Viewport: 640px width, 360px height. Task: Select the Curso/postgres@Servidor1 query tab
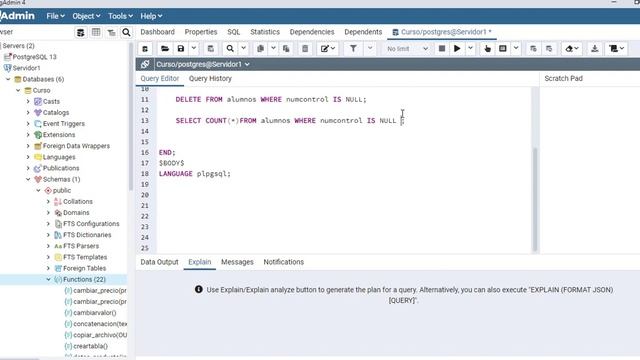[442, 32]
